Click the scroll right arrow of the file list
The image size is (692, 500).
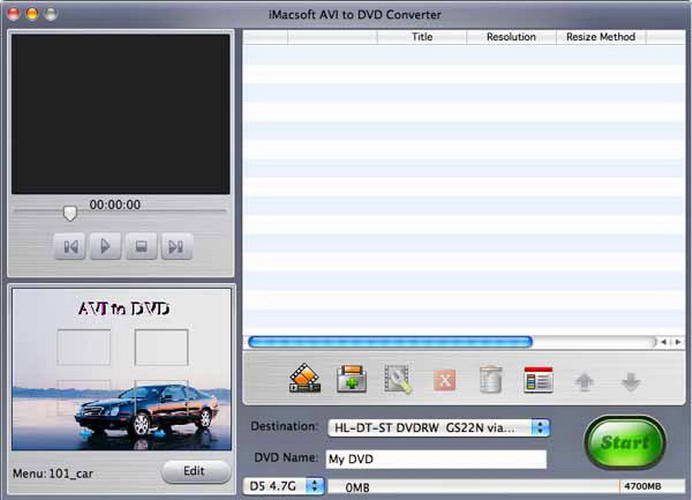677,342
